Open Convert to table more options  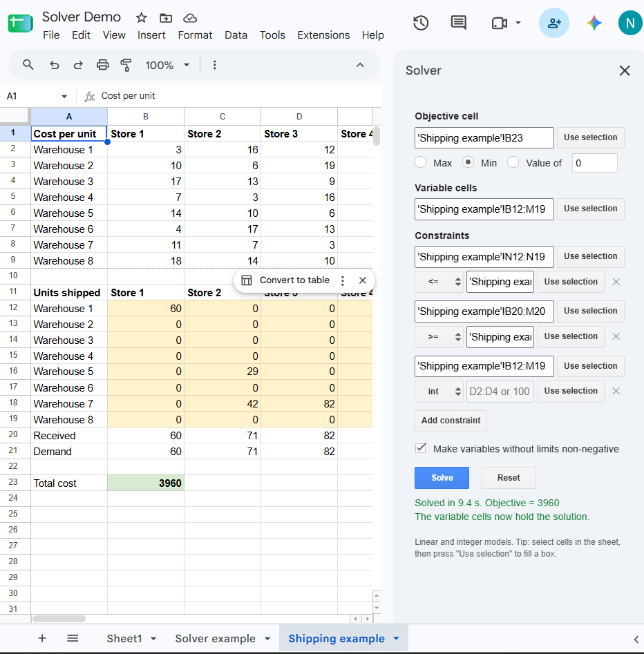coord(343,280)
